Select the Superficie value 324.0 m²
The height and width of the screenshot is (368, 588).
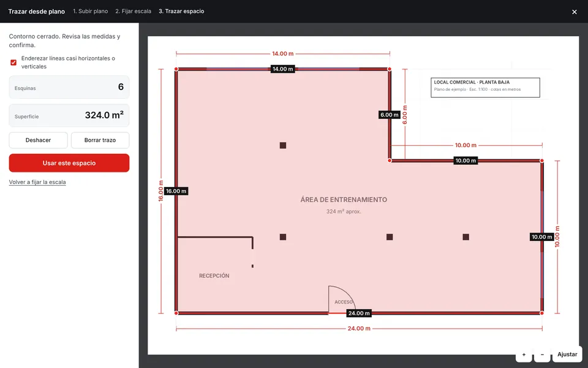[x=104, y=115]
